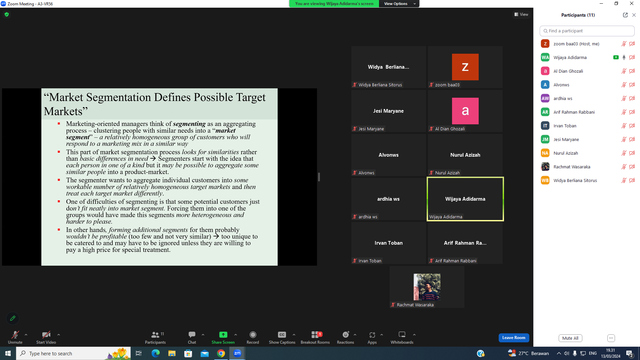Toggle Show Captions

point(282,335)
